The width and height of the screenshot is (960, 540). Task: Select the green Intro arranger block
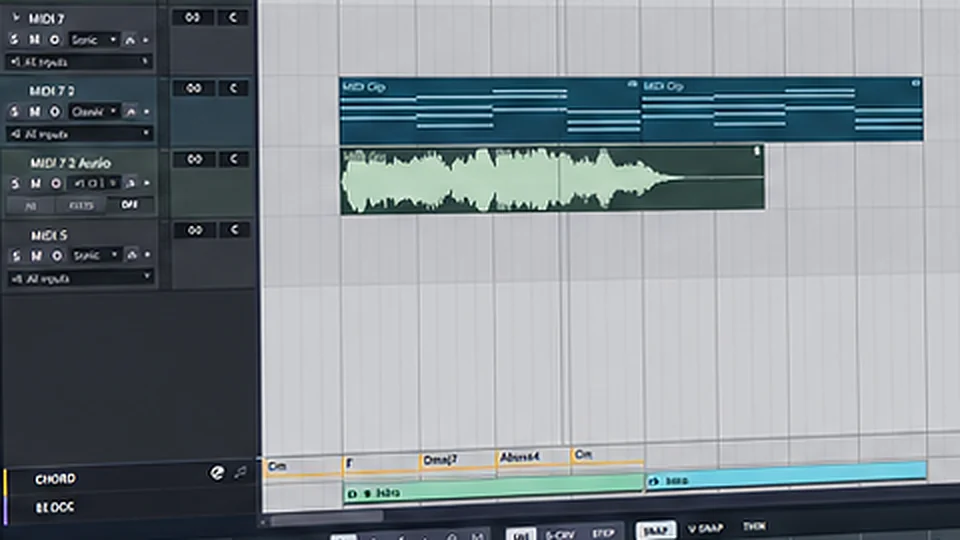(493, 489)
